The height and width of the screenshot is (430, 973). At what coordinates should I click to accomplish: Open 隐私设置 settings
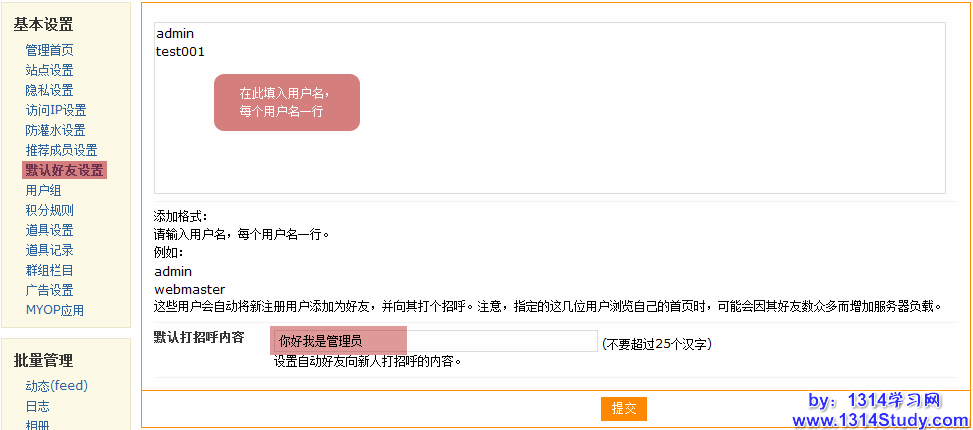(x=49, y=90)
